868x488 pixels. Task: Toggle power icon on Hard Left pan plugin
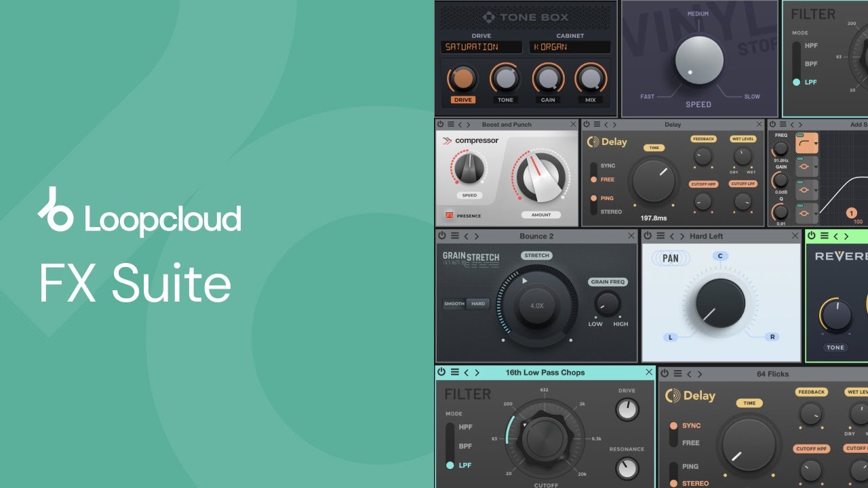pyautogui.click(x=648, y=236)
